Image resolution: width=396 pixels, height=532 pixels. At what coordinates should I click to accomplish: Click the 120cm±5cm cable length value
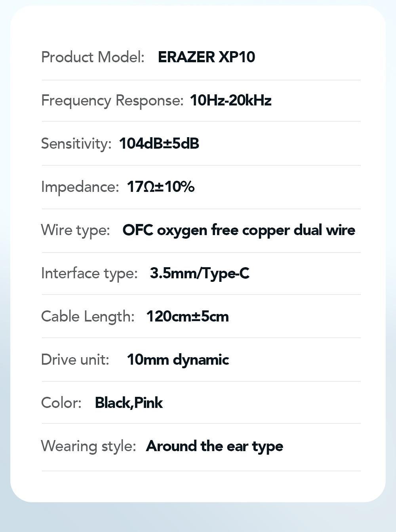[187, 316]
